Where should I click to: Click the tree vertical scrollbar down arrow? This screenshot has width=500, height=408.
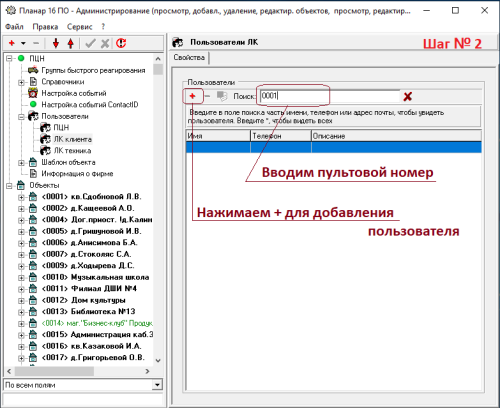pos(158,360)
